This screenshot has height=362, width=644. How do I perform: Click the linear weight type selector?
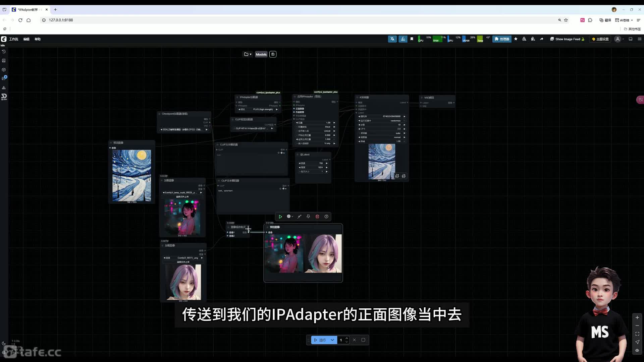[316, 127]
